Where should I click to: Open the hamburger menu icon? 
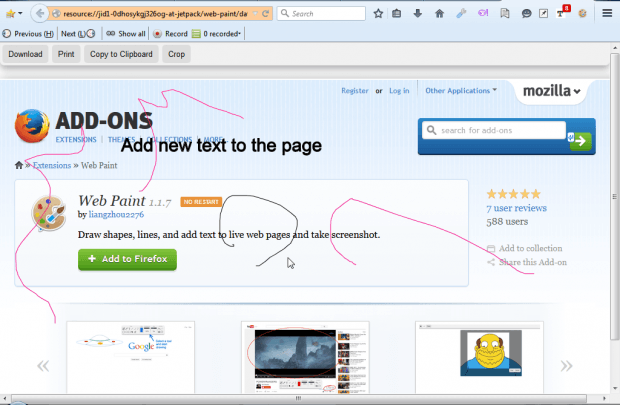coord(606,14)
